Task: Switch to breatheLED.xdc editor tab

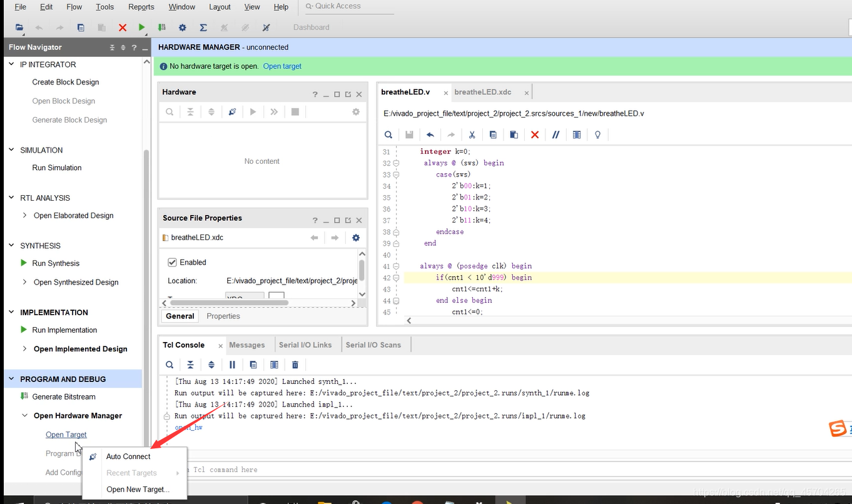Action: coord(483,92)
